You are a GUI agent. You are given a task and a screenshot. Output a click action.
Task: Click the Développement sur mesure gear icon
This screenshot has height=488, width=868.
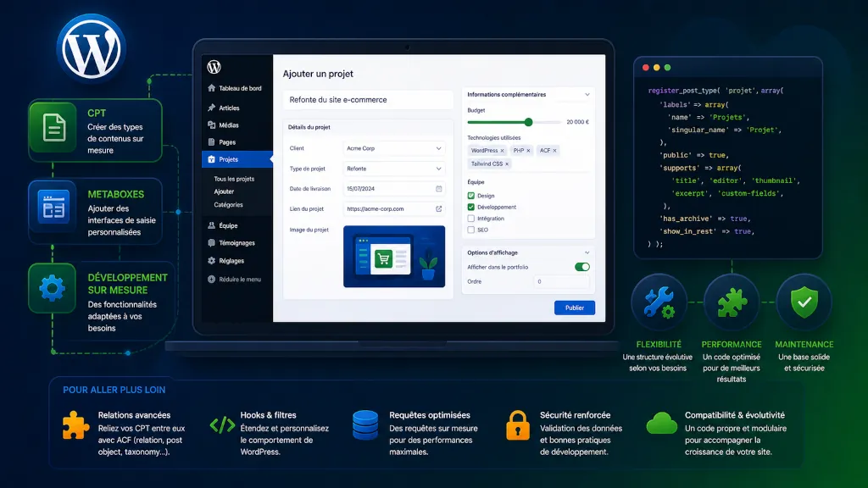click(52, 288)
